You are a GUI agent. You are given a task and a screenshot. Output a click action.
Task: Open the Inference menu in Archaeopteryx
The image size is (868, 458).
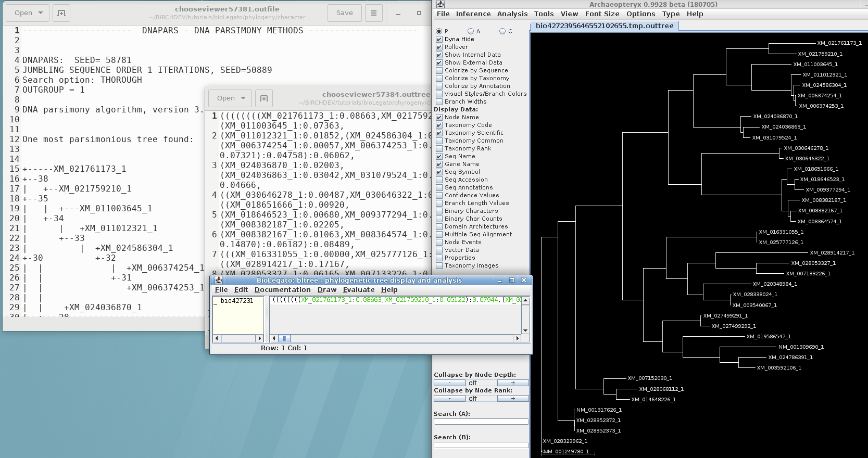(x=473, y=14)
